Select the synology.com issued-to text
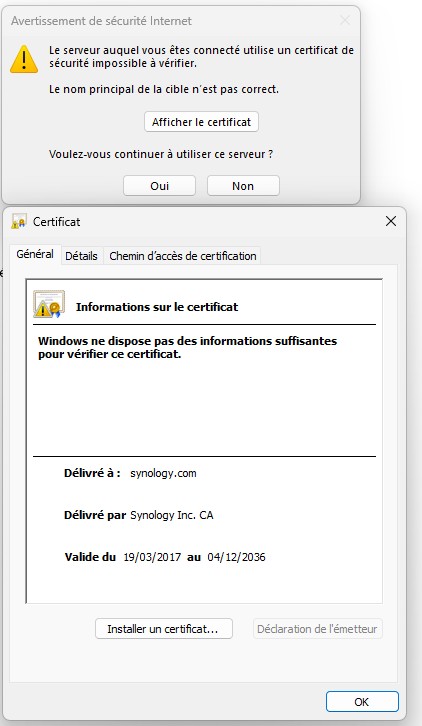Screen dimensions: 422x726 coord(163,473)
